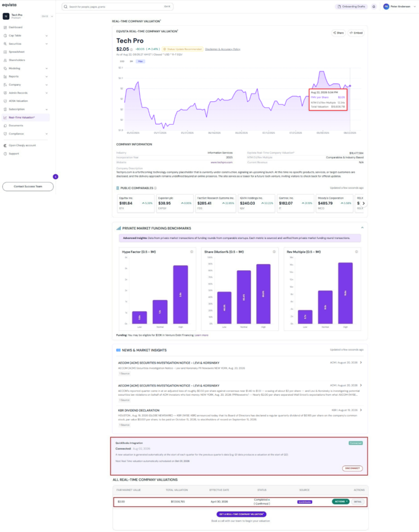Viewport: 419px width, 532px height.
Task: Click the Compliance sidebar icon
Action: (5, 134)
